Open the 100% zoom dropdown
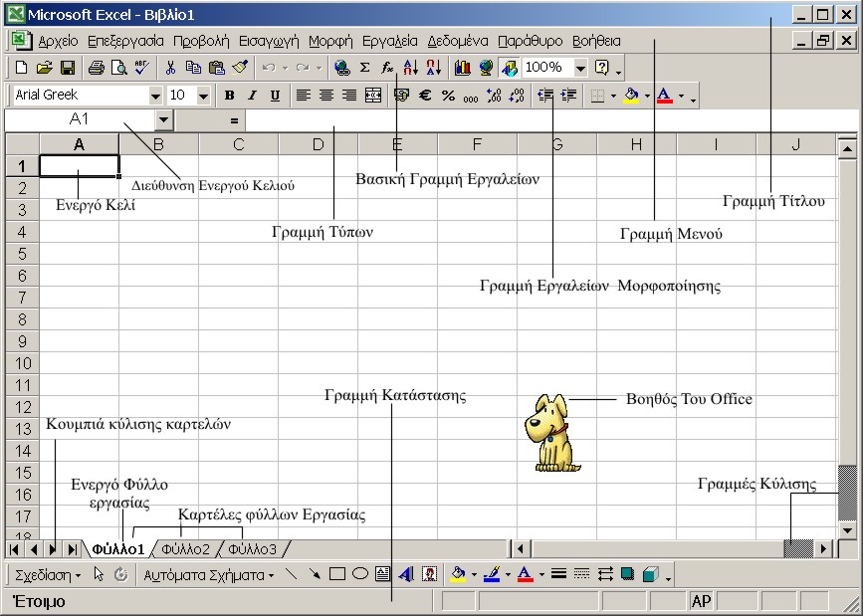 click(580, 68)
